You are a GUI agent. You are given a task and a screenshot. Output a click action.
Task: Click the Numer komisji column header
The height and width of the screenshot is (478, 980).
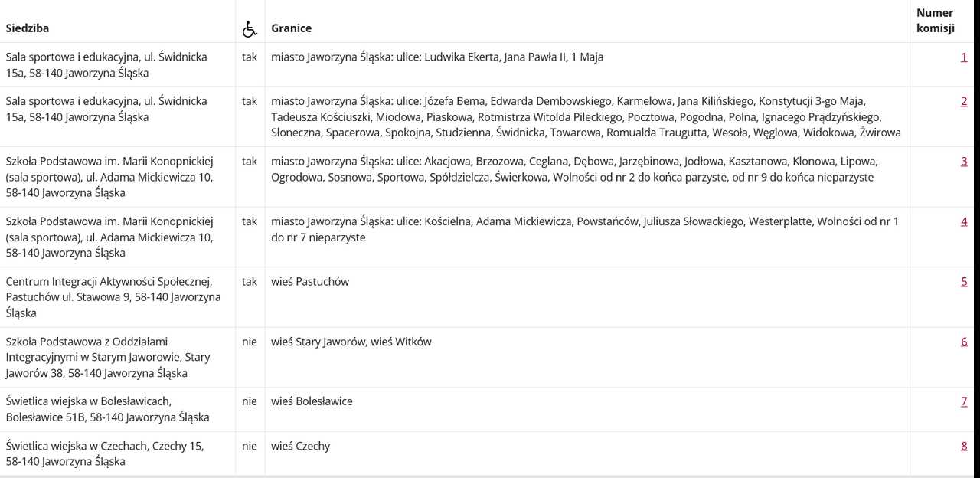(936, 21)
